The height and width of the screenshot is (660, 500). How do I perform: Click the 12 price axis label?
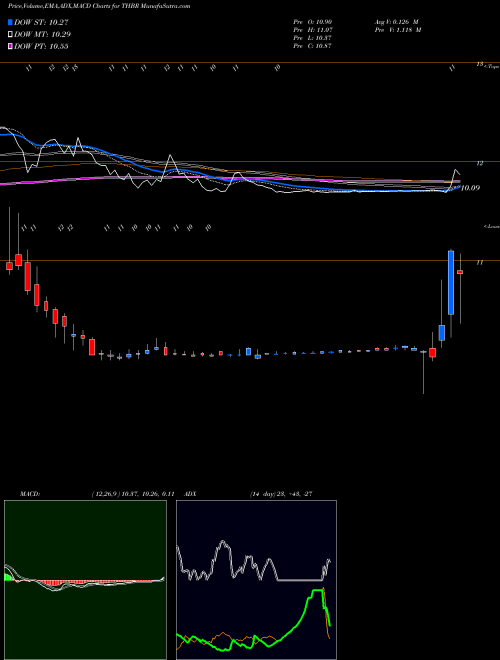click(480, 163)
